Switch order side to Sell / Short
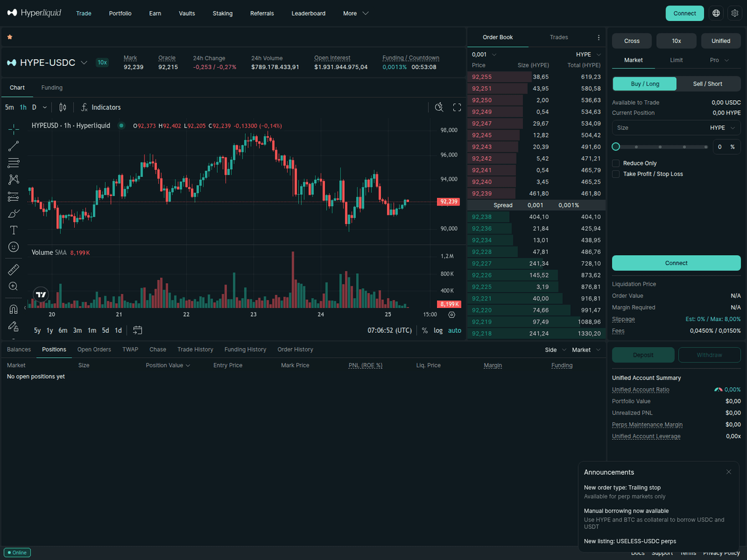This screenshot has height=560, width=747. tap(708, 84)
